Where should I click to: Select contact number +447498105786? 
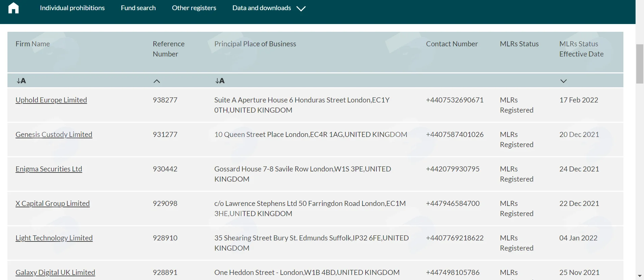click(x=453, y=273)
